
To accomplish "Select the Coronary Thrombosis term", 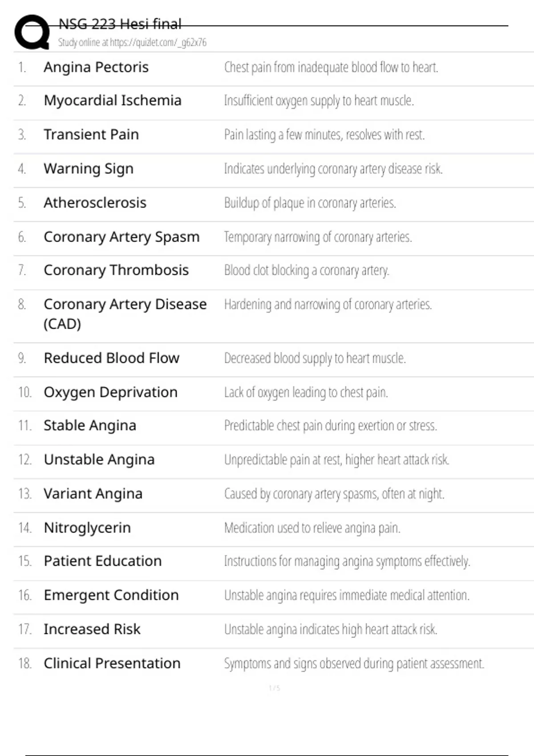I will click(116, 270).
